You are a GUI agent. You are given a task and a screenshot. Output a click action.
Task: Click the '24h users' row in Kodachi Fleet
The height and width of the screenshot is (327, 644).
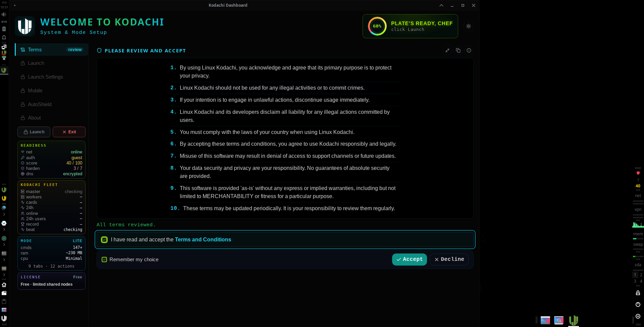tap(51, 219)
